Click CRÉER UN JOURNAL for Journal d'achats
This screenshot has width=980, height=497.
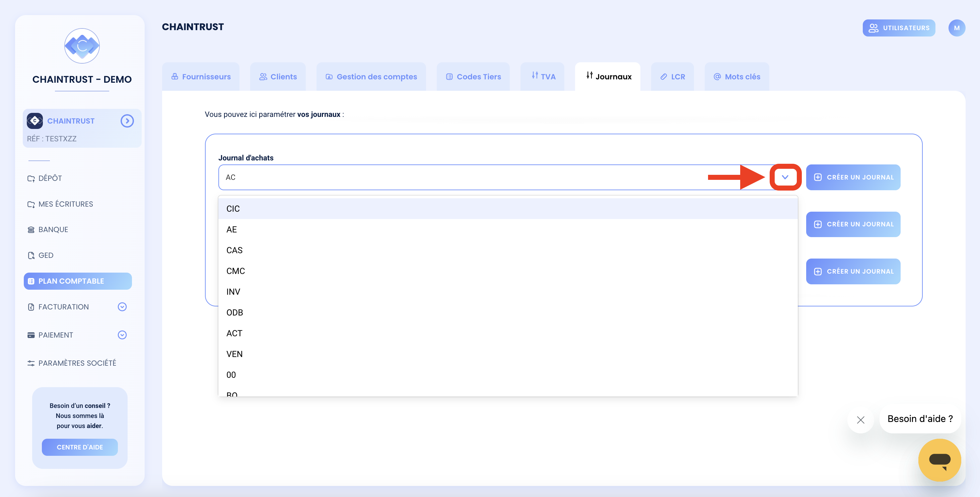[853, 177]
